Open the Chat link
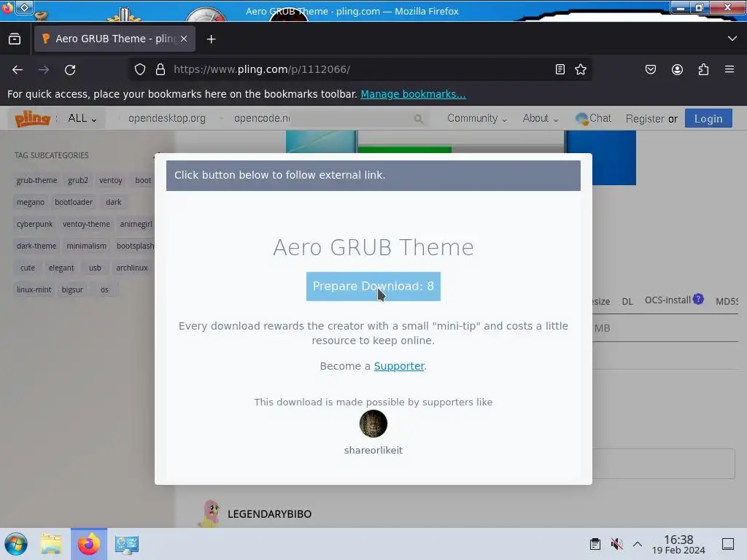The height and width of the screenshot is (560, 747). click(x=594, y=118)
